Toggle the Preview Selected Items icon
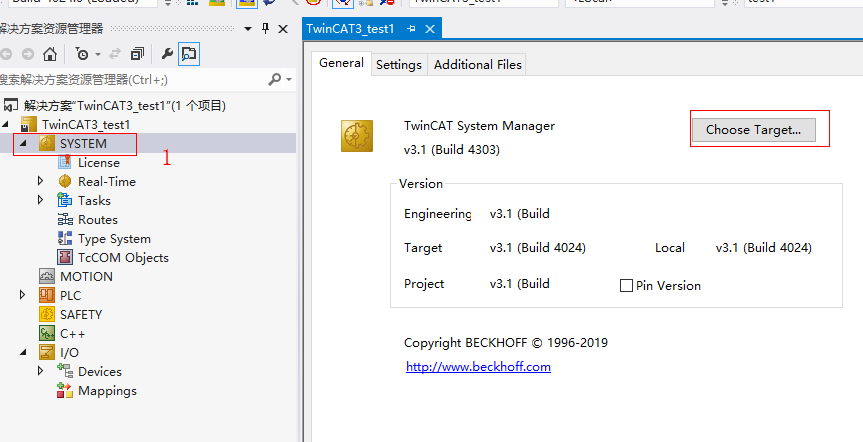The height and width of the screenshot is (442, 863). [189, 54]
